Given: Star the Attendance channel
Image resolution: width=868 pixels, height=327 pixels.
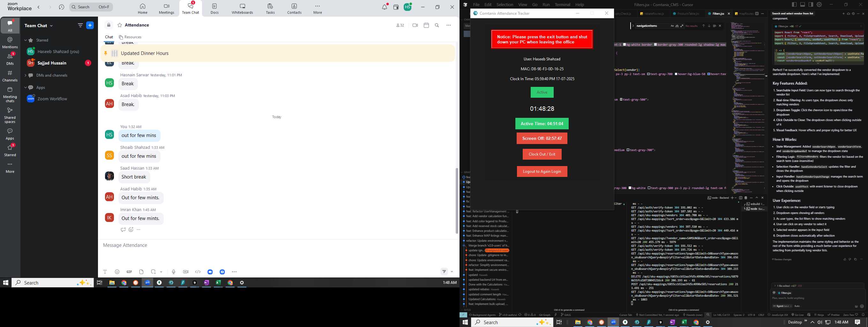Looking at the screenshot, I should 120,25.
